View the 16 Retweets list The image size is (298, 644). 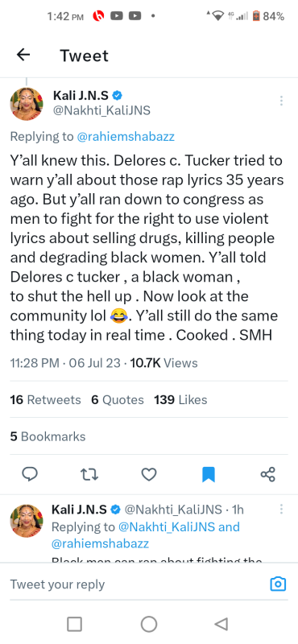(45, 399)
